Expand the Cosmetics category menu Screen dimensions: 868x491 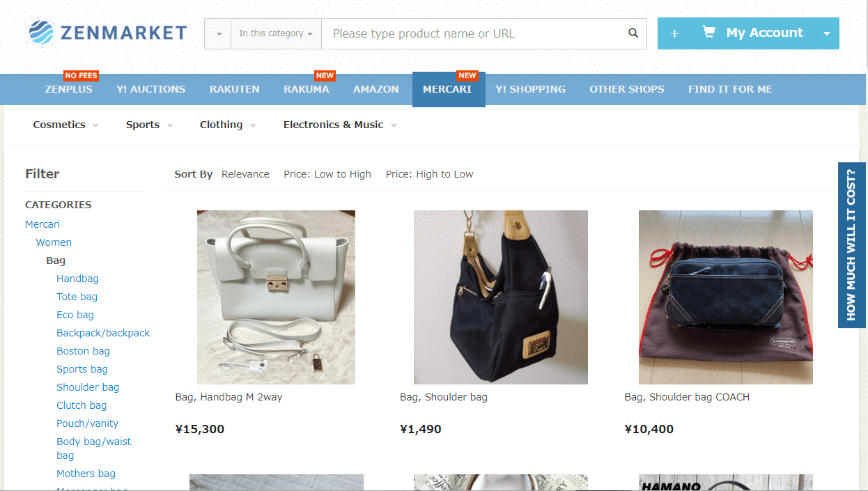click(65, 125)
